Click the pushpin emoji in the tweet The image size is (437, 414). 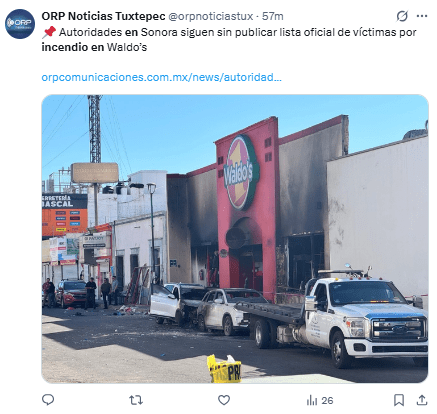[x=49, y=32]
